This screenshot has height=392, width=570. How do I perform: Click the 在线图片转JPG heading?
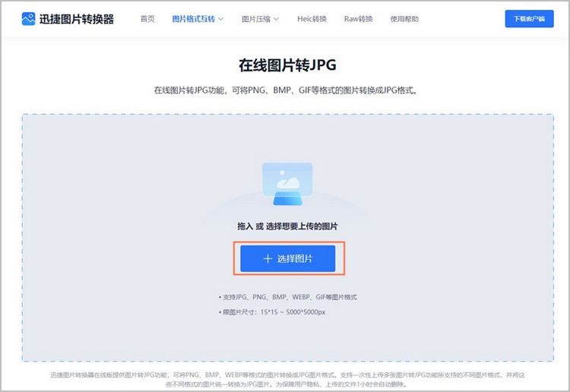coord(287,65)
